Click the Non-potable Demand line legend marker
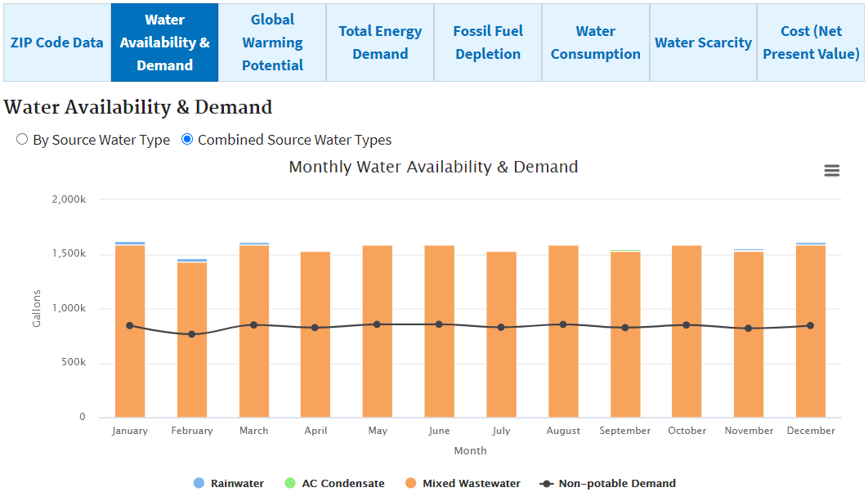 547,483
